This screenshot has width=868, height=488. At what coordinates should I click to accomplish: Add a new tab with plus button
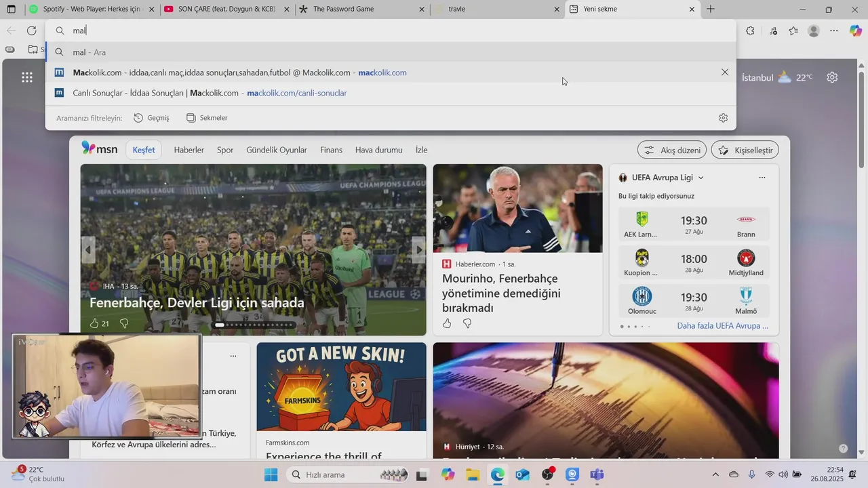pos(710,9)
